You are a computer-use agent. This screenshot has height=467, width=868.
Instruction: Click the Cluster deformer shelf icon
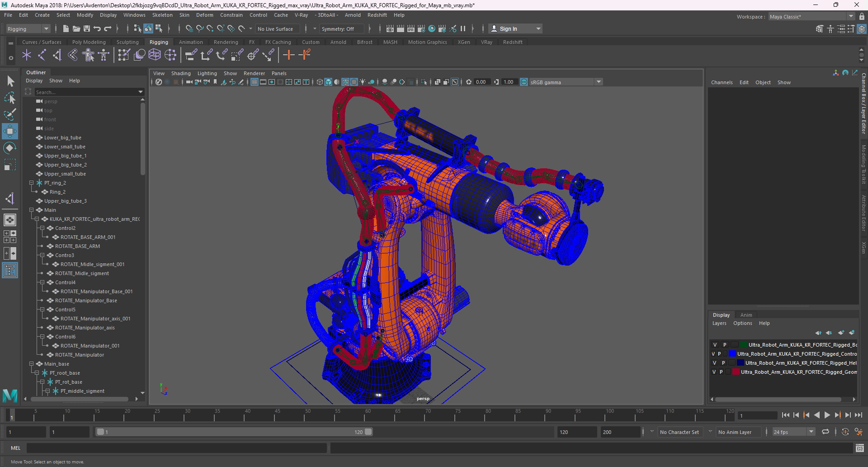[x=170, y=55]
